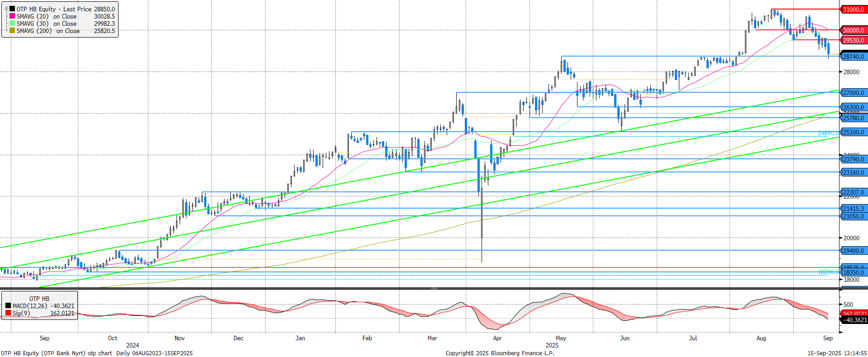Click the red 162.0121 MACD axis tag
The height and width of the screenshot is (357, 868).
click(854, 314)
